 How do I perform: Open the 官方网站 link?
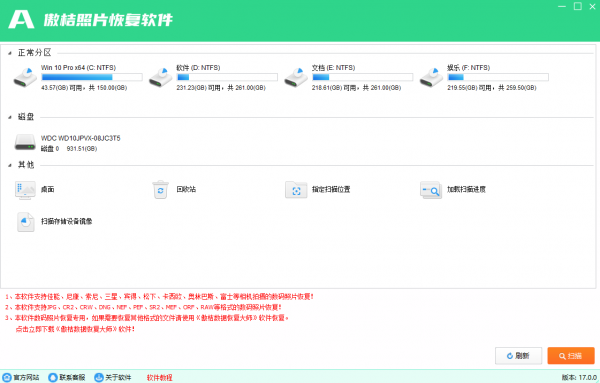[26, 378]
